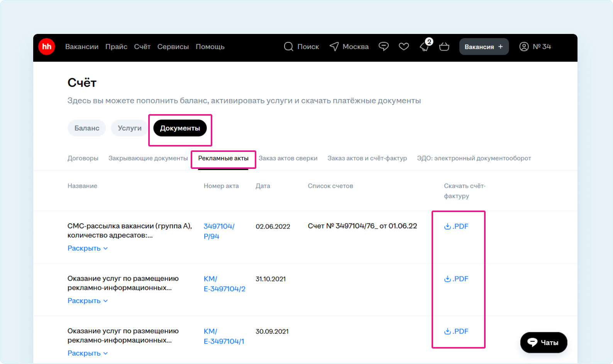
Task: Select the Рекламные акты sub-tab
Action: pyautogui.click(x=223, y=158)
